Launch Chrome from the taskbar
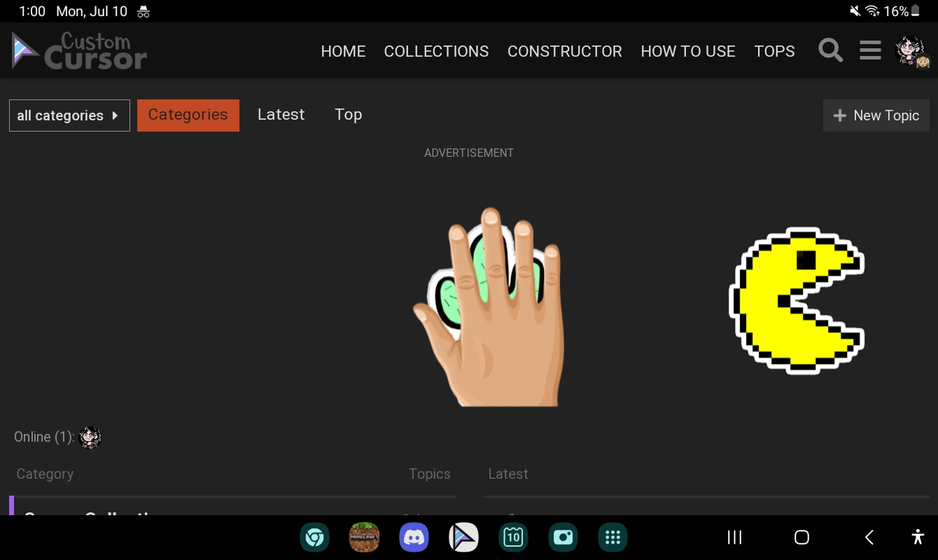Screen dimensions: 938x560 [314, 537]
